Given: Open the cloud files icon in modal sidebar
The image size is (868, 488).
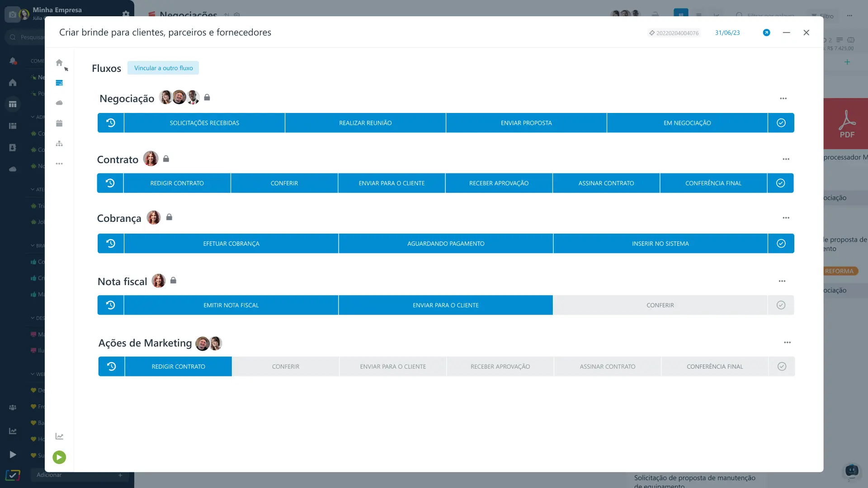Looking at the screenshot, I should pyautogui.click(x=59, y=103).
